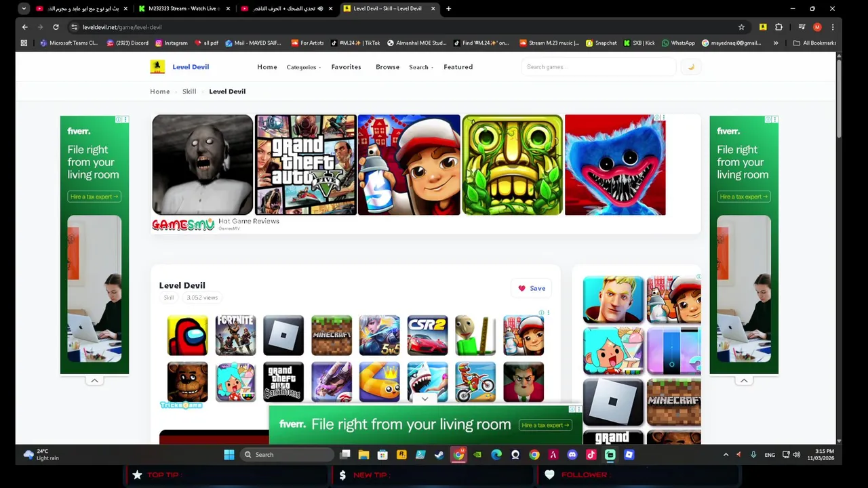Open the Hungry Shark game icon
This screenshot has width=868, height=488.
tap(427, 382)
